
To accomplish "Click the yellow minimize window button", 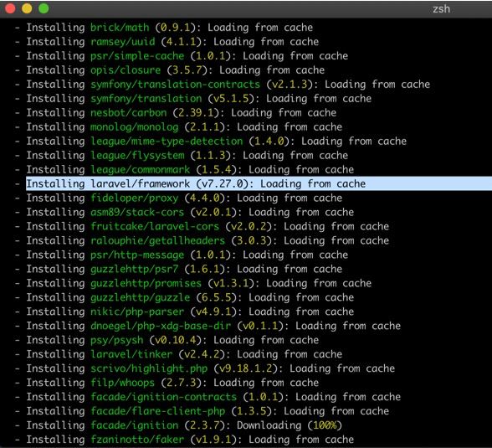I will click(x=27, y=8).
